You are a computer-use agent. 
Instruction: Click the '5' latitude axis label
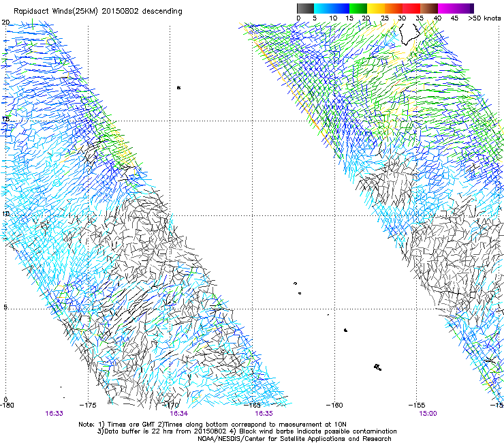5,307
